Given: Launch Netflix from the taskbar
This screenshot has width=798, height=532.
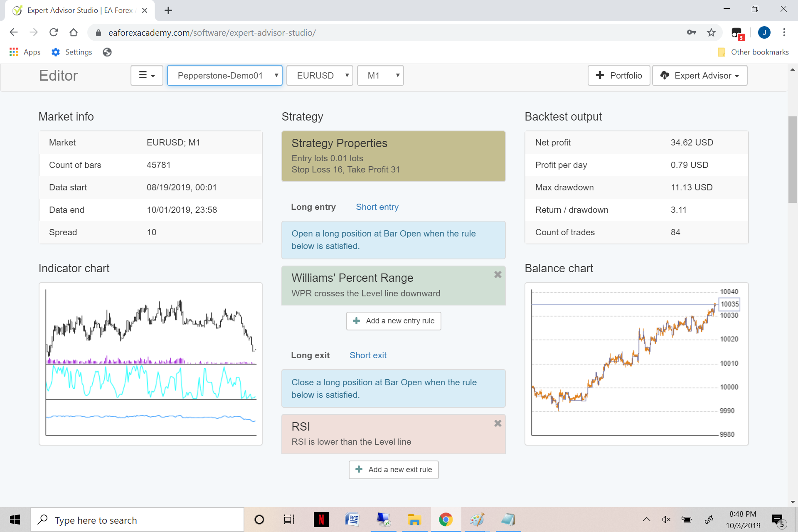Looking at the screenshot, I should pos(321,520).
